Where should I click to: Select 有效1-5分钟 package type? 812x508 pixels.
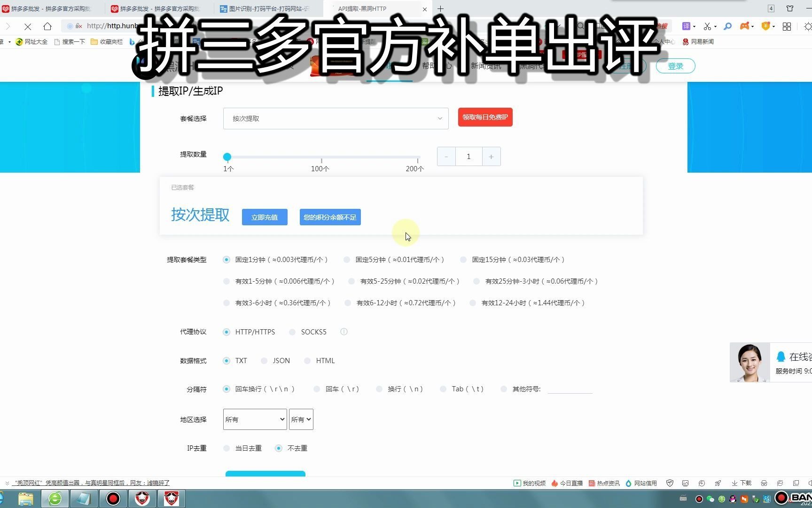(x=226, y=281)
